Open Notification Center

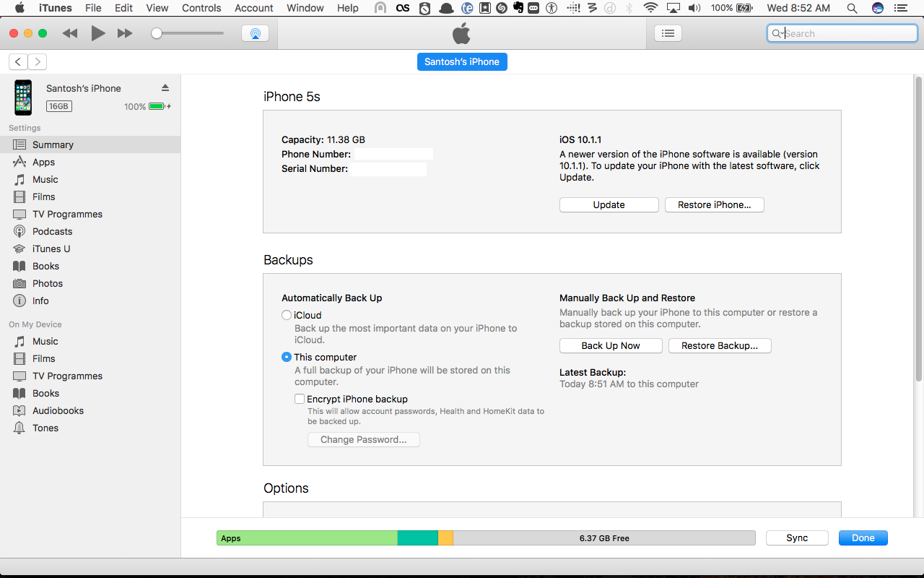[899, 8]
